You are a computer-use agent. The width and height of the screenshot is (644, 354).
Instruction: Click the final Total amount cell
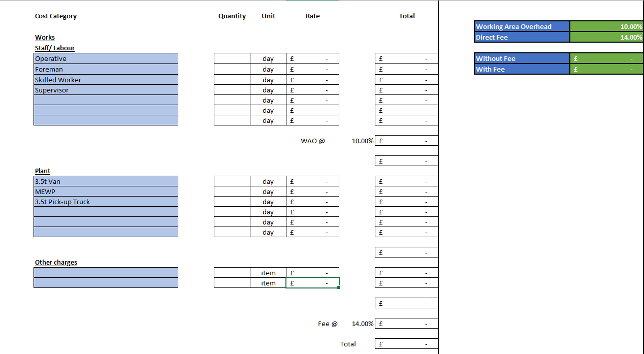point(406,344)
